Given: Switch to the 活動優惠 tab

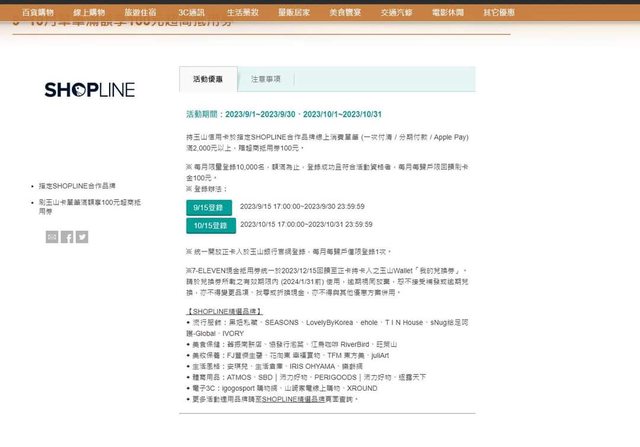Looking at the screenshot, I should coord(208,78).
